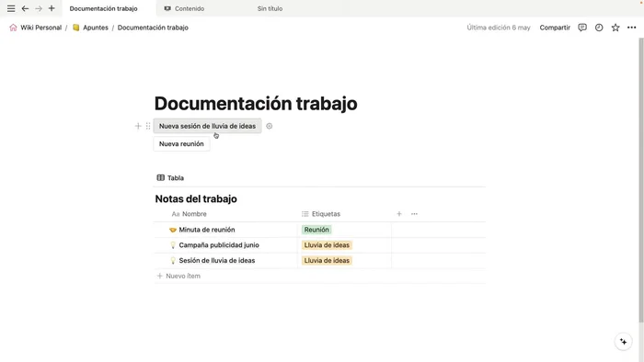The height and width of the screenshot is (362, 644).
Task: Click Lluvia de ideas tag for Sesión row
Action: click(327, 261)
